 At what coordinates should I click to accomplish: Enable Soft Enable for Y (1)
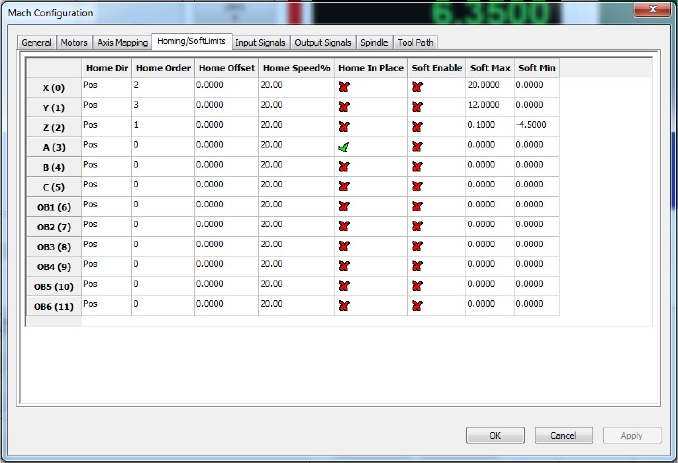(417, 107)
